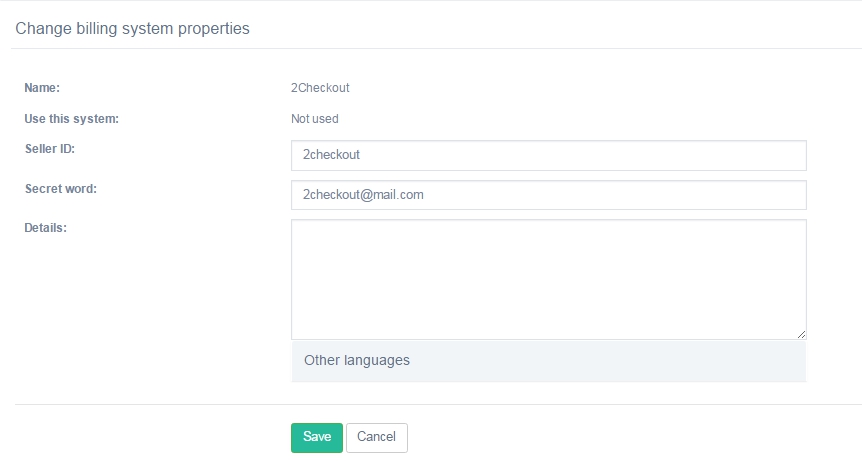Screen dimensions: 862x461
Task: Click the Not used status text
Action: click(x=314, y=119)
